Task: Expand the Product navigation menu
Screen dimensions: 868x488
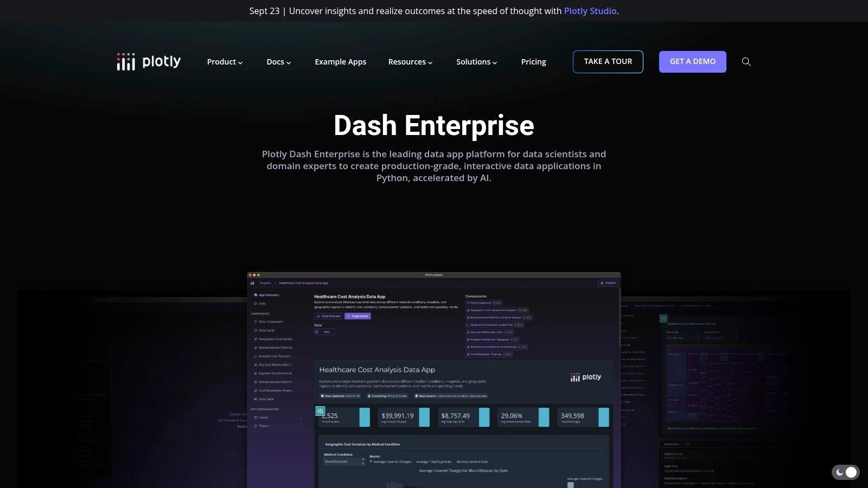Action: tap(225, 62)
